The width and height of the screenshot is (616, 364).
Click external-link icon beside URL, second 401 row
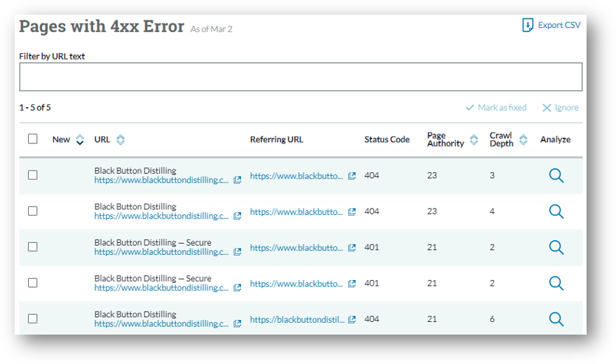[x=238, y=288]
